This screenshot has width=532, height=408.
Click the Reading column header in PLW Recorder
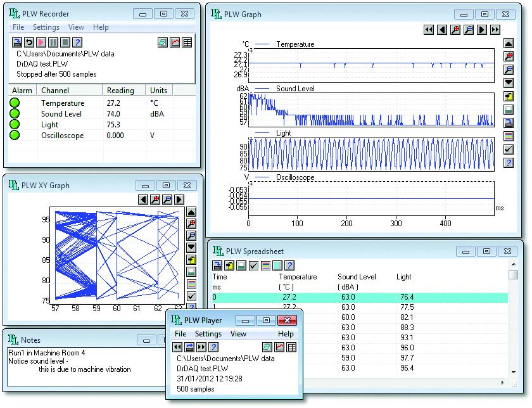120,91
